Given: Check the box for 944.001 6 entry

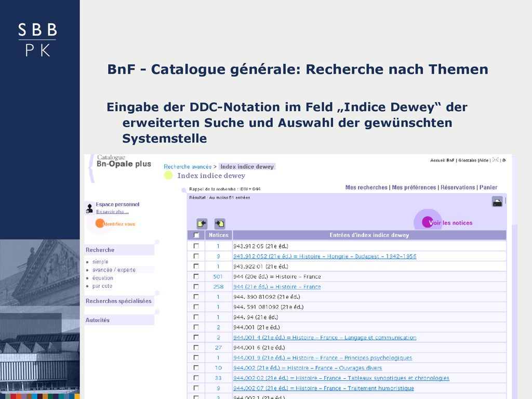Looking at the screenshot, I should (196, 348).
